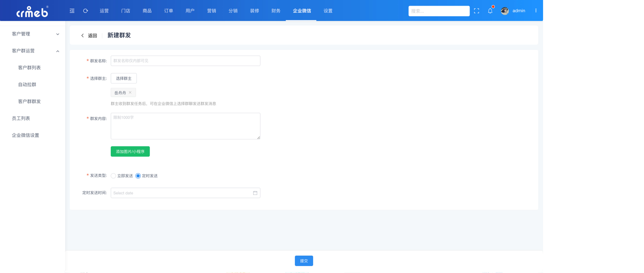
Task: Click the admin username
Action: [x=519, y=11]
